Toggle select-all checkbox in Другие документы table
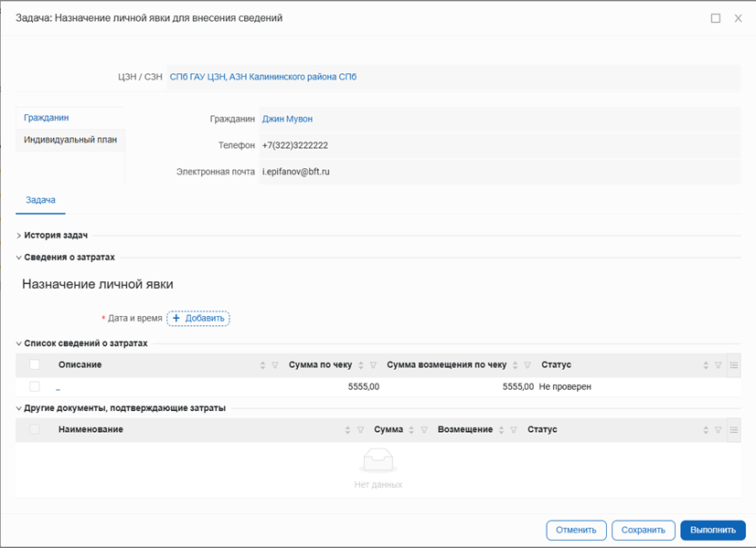This screenshot has width=756, height=548. pos(35,429)
